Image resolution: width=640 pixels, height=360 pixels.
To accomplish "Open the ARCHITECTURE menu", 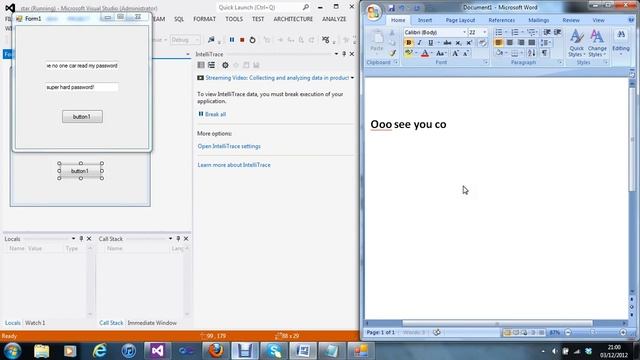I will point(293,19).
